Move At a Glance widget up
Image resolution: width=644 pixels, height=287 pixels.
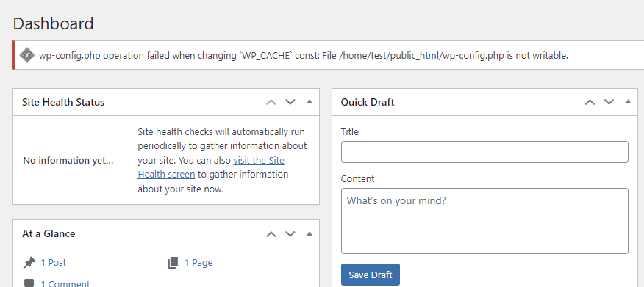(x=271, y=234)
